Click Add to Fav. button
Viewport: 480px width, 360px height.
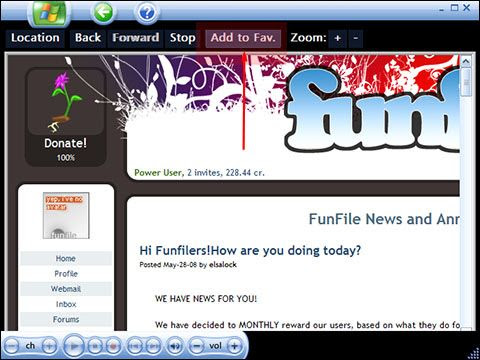[x=243, y=38]
